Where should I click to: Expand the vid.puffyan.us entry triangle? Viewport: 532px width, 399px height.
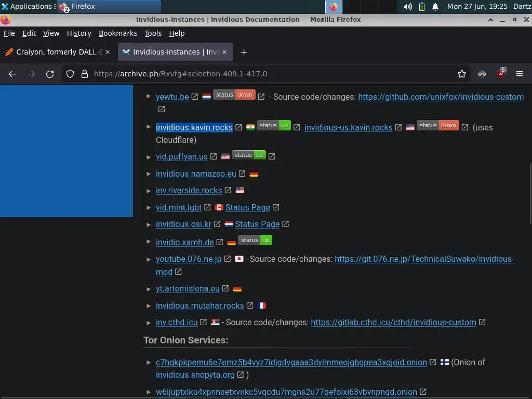tap(148, 157)
